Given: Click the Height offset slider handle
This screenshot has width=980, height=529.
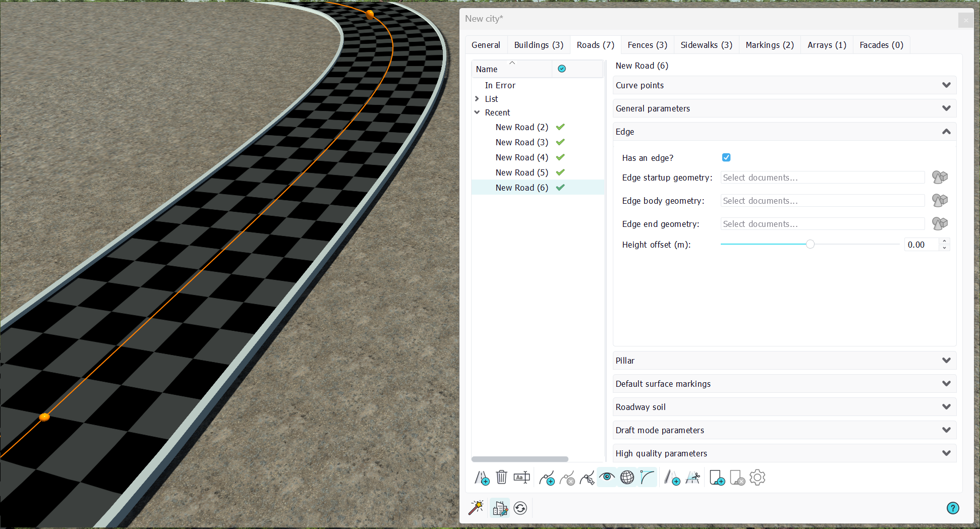Looking at the screenshot, I should tap(810, 244).
